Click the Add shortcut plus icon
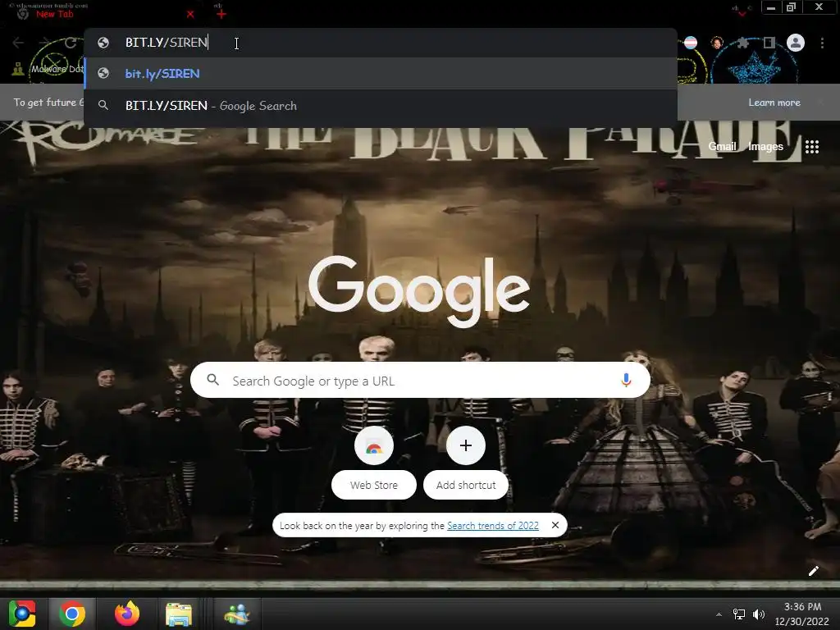The height and width of the screenshot is (630, 840). [466, 445]
